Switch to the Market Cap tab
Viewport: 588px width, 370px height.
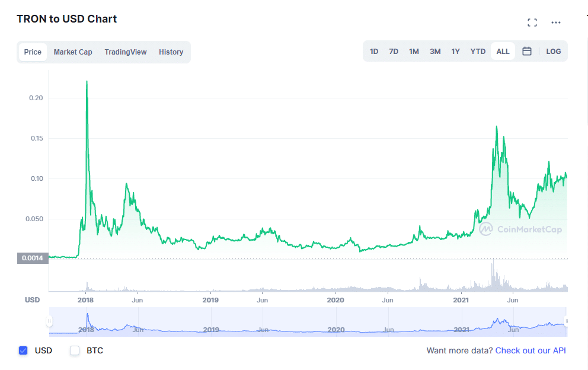73,52
